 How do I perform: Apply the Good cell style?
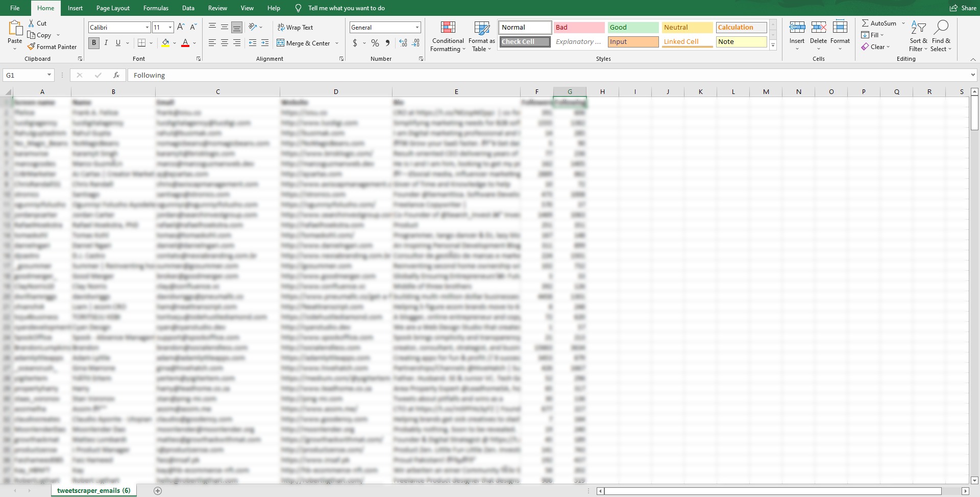click(x=632, y=28)
